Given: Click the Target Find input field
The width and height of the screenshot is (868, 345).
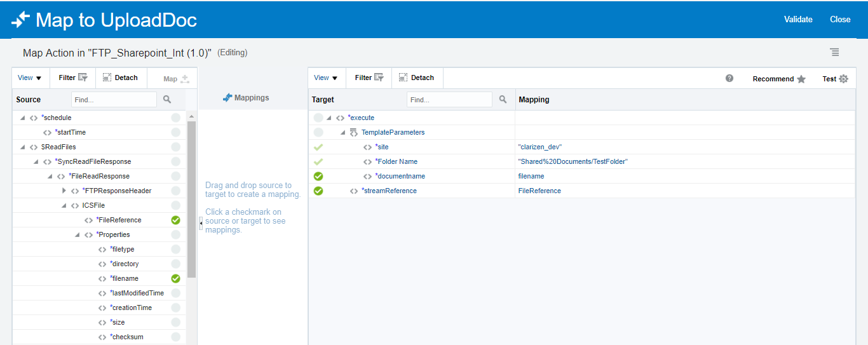Looking at the screenshot, I should point(449,100).
